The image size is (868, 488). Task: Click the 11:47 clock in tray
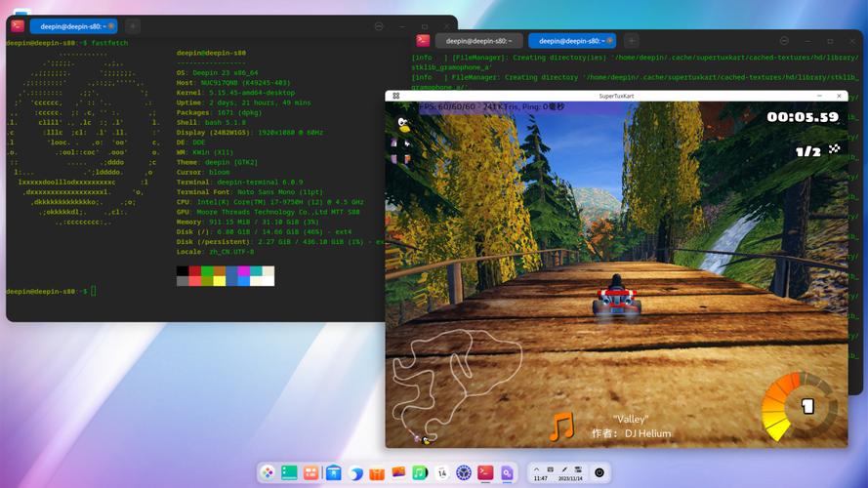click(540, 478)
